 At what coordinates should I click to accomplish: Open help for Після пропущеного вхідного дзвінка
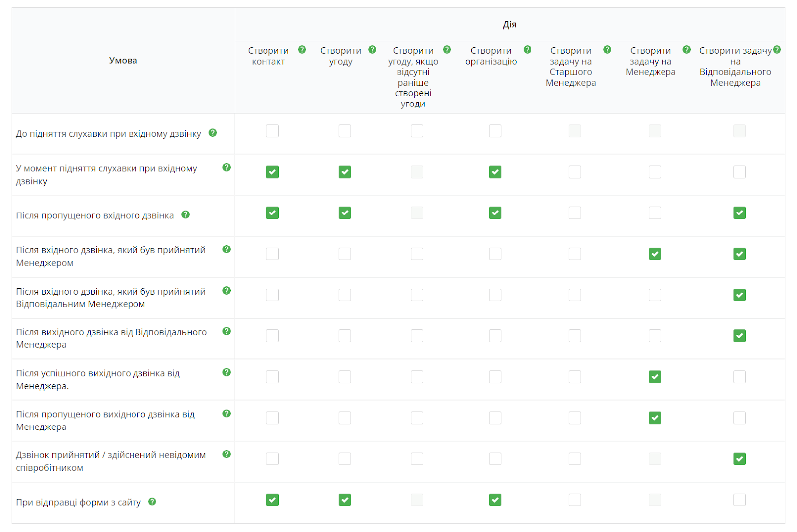click(186, 214)
